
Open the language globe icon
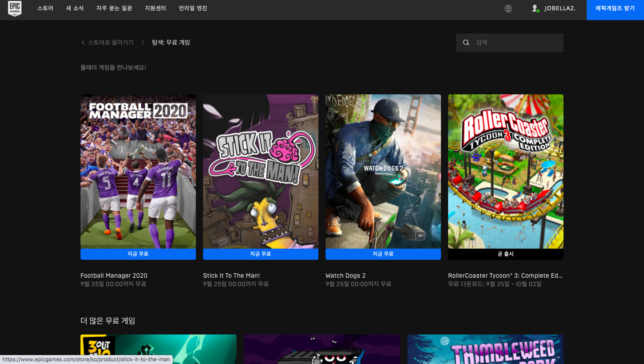(x=508, y=8)
